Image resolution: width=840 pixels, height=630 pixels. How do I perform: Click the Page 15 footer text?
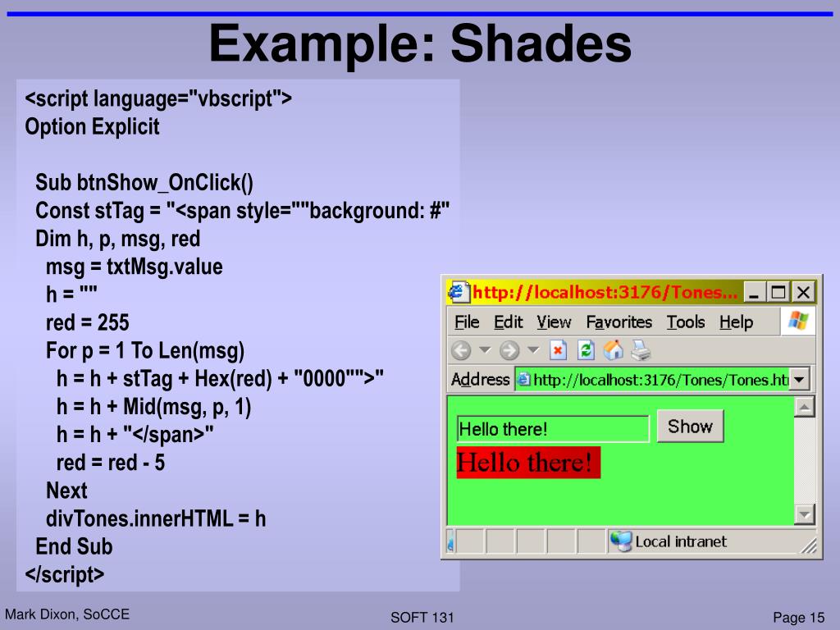coord(798,617)
